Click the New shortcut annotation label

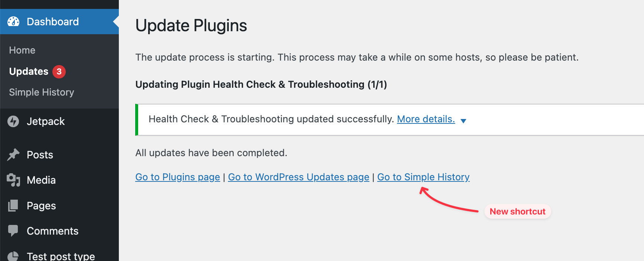pos(517,211)
